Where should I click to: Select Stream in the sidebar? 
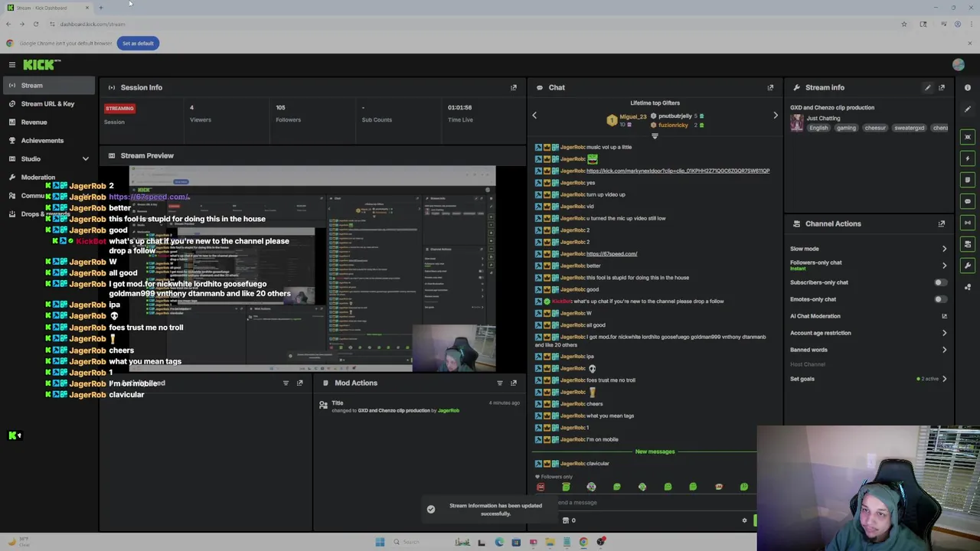pyautogui.click(x=49, y=86)
